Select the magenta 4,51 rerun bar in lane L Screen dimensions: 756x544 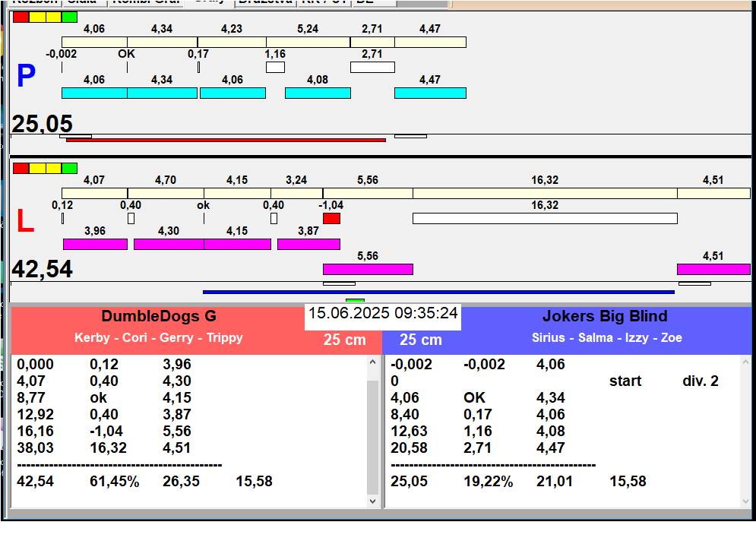713,269
